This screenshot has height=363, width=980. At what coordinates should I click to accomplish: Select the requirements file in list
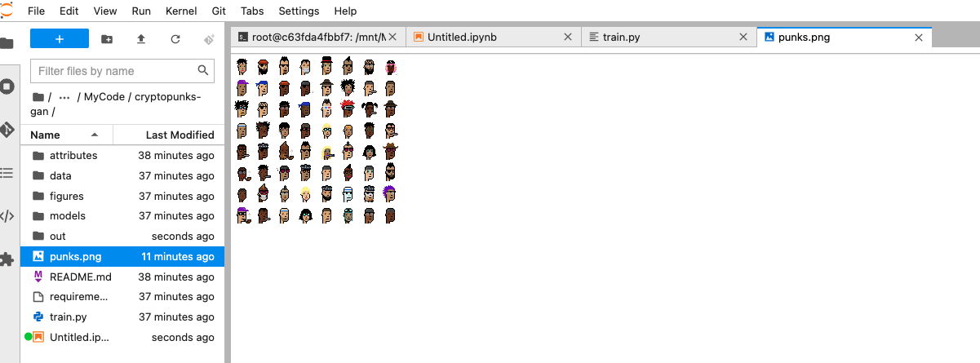(x=123, y=297)
